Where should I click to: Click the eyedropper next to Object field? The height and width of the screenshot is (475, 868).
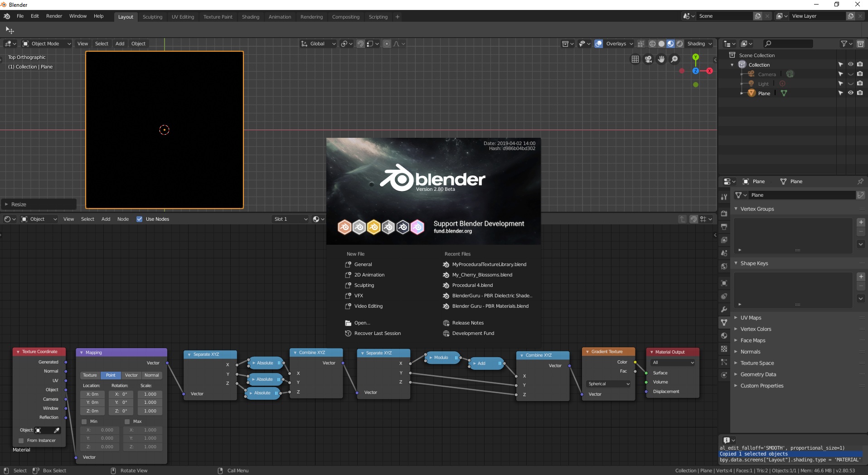[x=57, y=430]
